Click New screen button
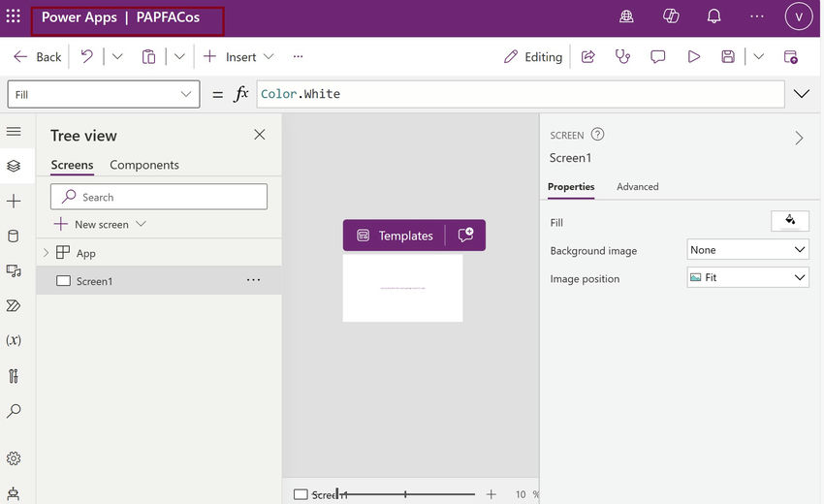Screen dimensions: 824x504 tap(100, 225)
